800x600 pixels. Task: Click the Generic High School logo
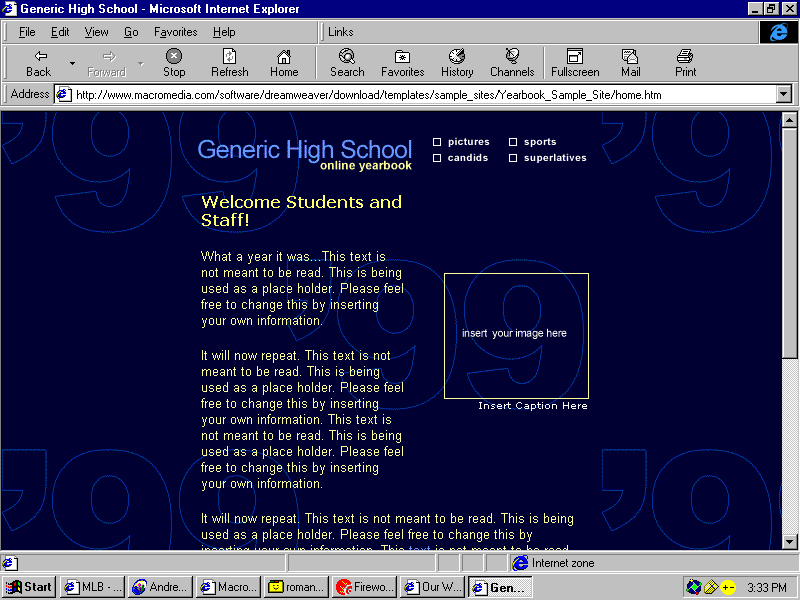[x=305, y=150]
